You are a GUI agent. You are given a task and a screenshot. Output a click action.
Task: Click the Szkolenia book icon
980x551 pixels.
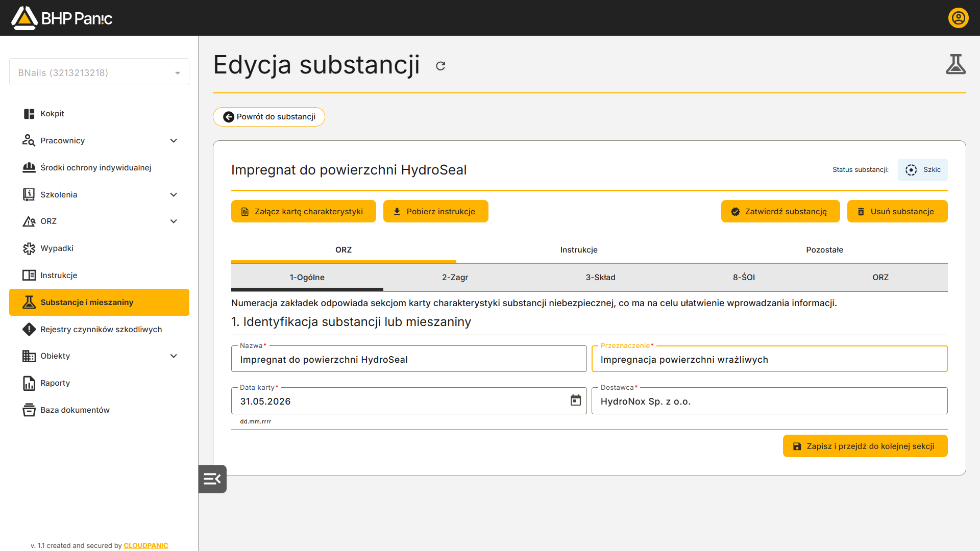pyautogui.click(x=29, y=194)
